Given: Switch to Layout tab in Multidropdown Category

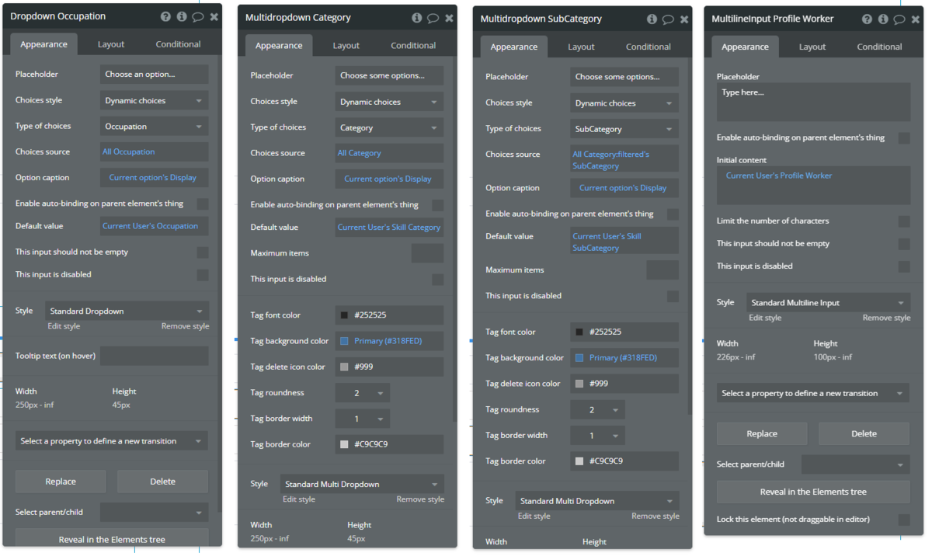Looking at the screenshot, I should tap(346, 45).
